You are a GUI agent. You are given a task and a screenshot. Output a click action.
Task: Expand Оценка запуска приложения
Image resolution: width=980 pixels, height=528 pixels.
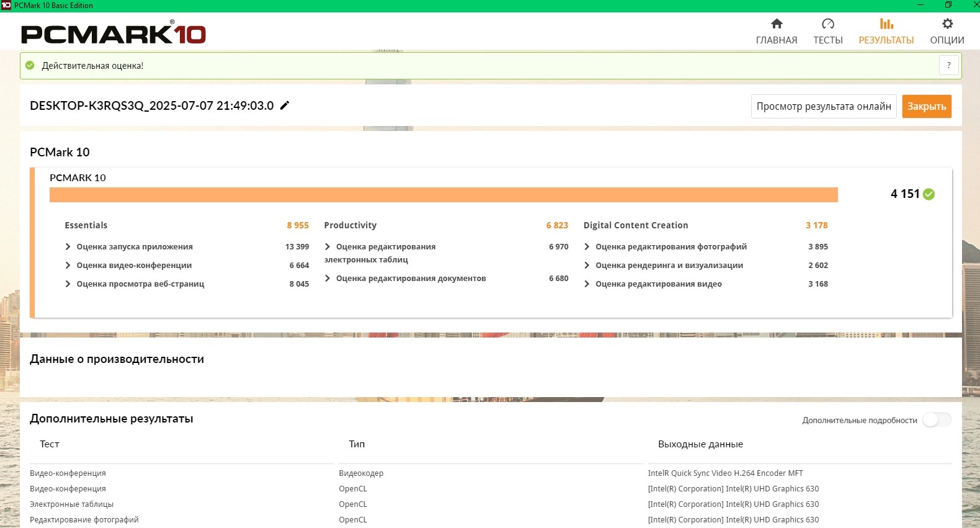(x=68, y=247)
